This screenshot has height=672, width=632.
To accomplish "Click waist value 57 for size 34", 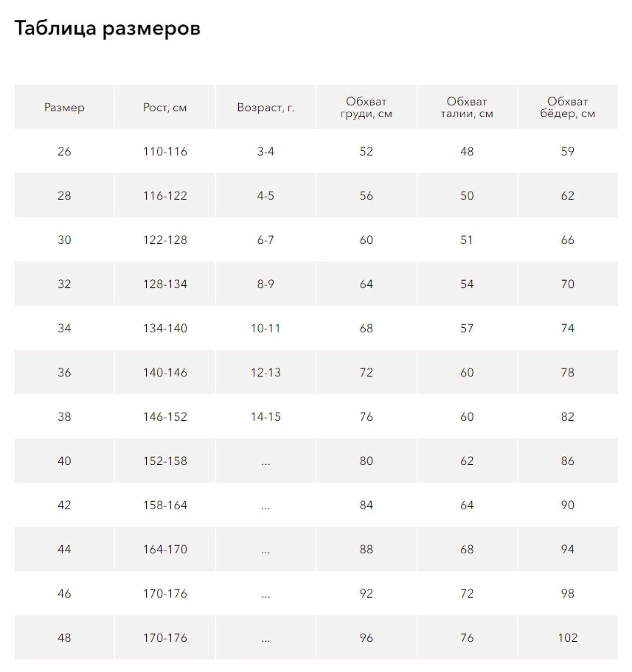I will pos(467,328).
